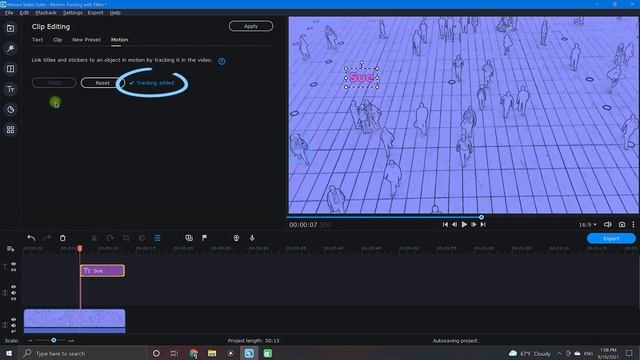Click the Undo arrow in timeline toolbar
Screen dimensions: 640x360
(31, 238)
